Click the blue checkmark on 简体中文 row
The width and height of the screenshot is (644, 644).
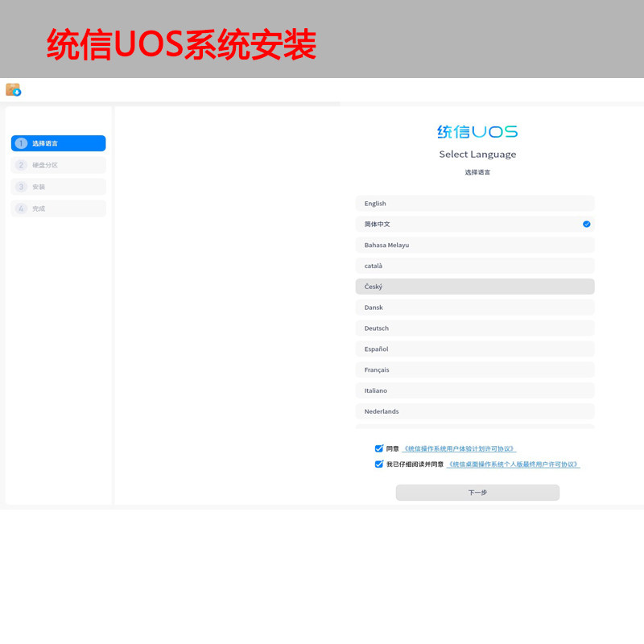point(587,225)
